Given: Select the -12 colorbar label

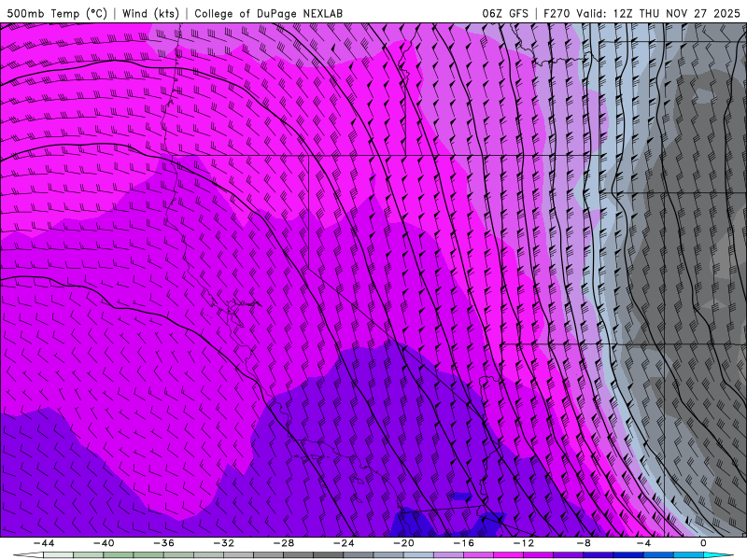Looking at the screenshot, I should (x=524, y=543).
